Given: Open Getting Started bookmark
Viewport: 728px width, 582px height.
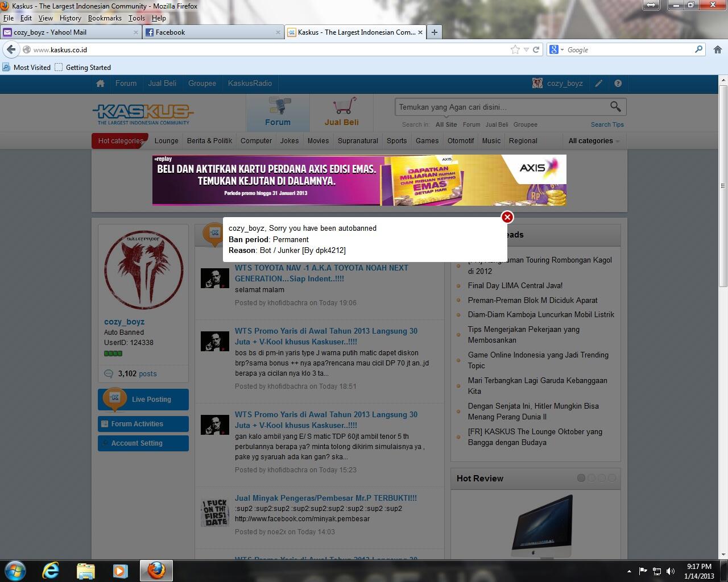Looking at the screenshot, I should (83, 67).
